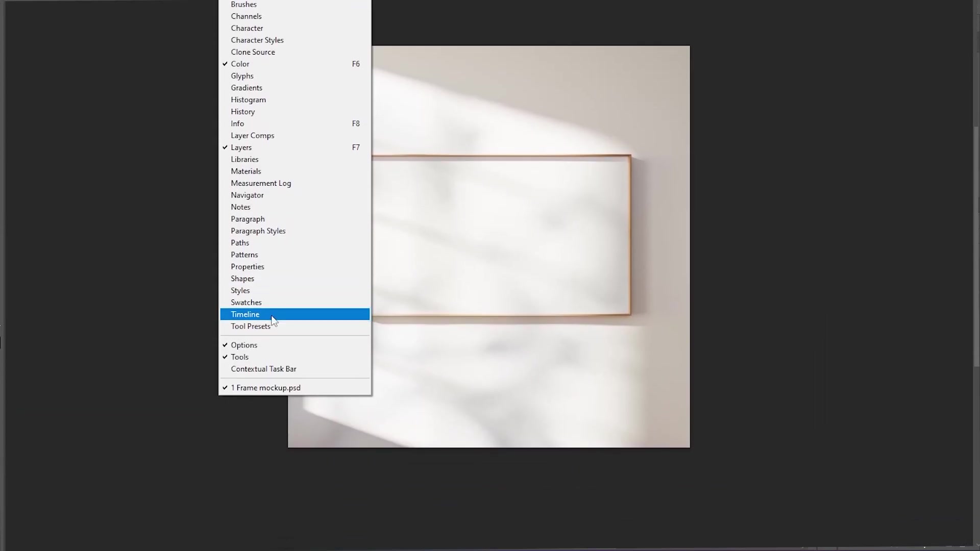The image size is (980, 551).
Task: Show the Contextual Task Bar
Action: [x=263, y=368]
